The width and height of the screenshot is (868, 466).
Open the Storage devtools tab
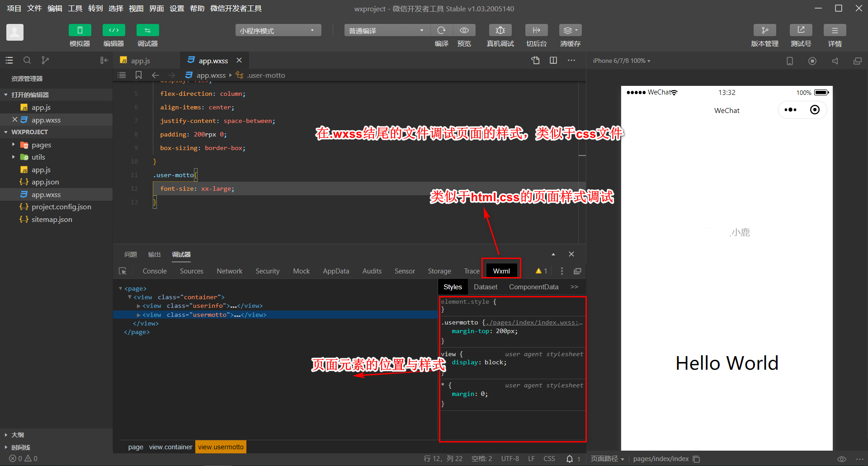(439, 271)
